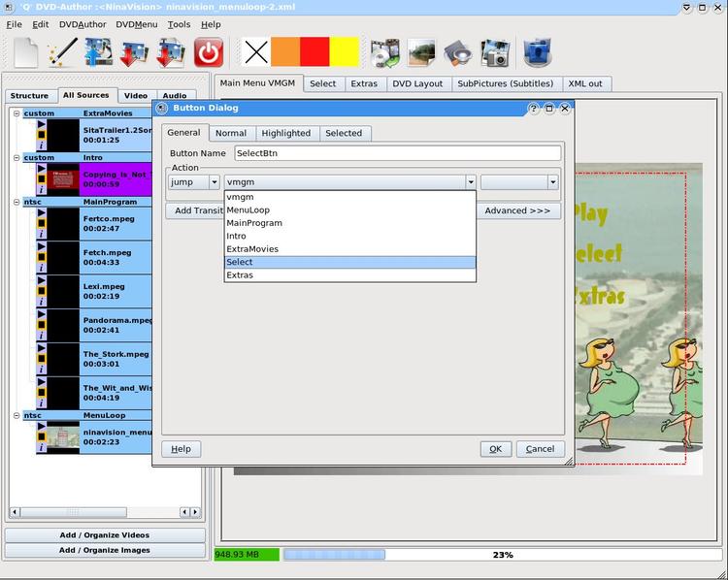Switch to the Structure tab
Screen dimensions: 728x580
pos(29,96)
